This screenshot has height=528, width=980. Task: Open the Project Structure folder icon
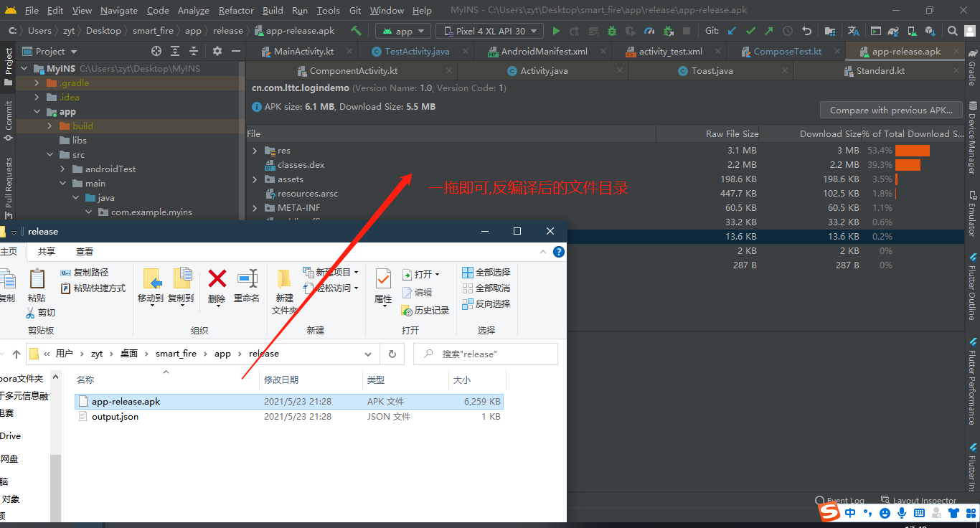[830, 31]
